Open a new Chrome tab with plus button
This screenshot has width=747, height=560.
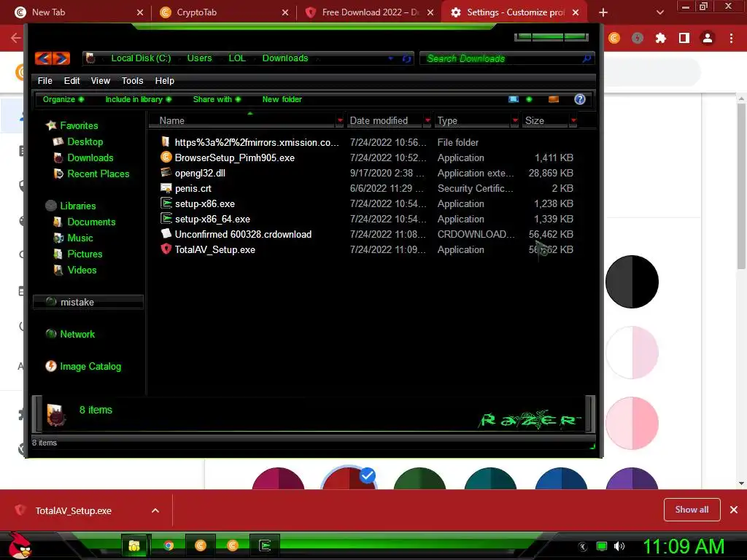(x=603, y=12)
